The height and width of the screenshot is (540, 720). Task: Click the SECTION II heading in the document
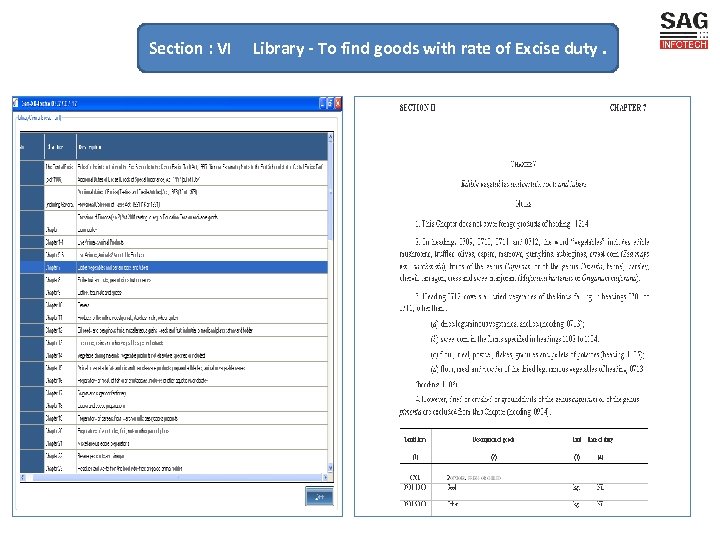[417, 108]
